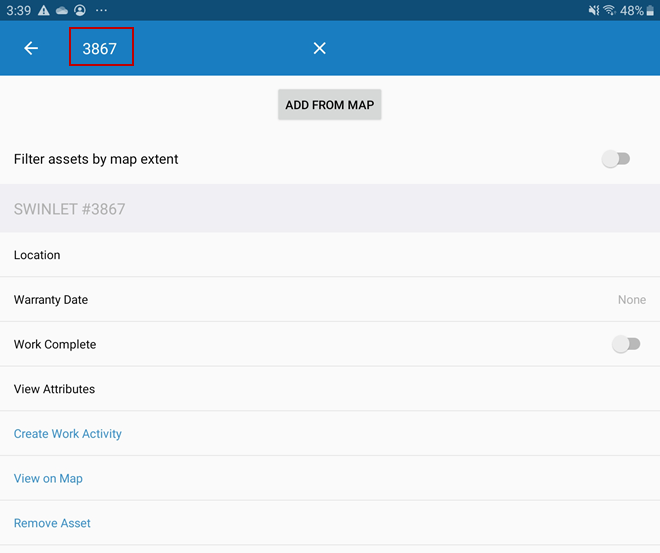Expand the SWINLET #3867 asset header

point(330,209)
